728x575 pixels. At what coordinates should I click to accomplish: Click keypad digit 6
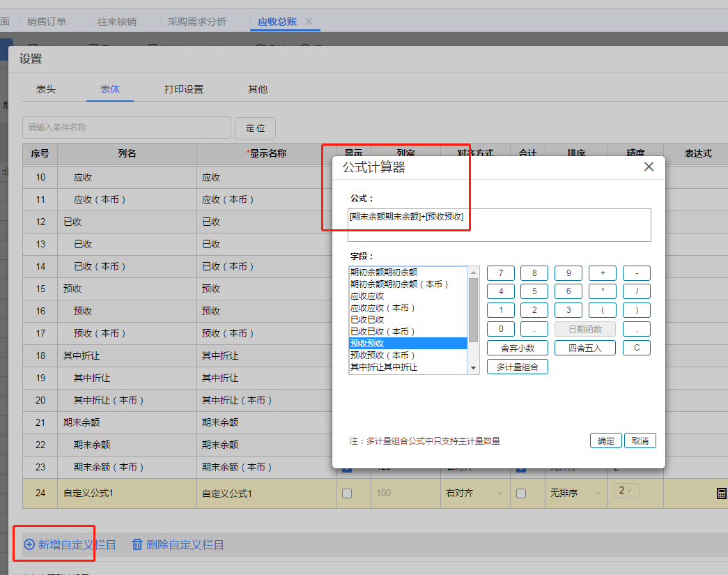coord(568,291)
